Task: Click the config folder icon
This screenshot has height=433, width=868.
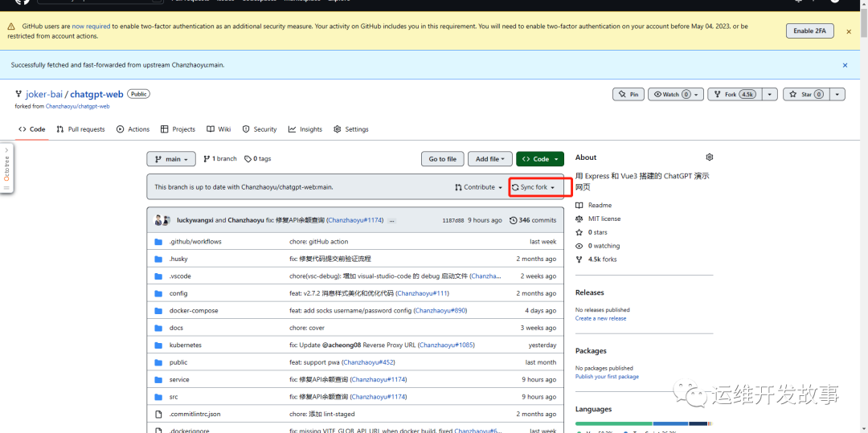Action: click(x=158, y=293)
